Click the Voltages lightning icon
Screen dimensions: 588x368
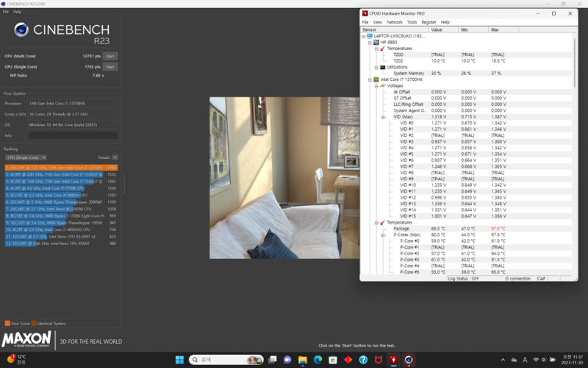tap(382, 85)
